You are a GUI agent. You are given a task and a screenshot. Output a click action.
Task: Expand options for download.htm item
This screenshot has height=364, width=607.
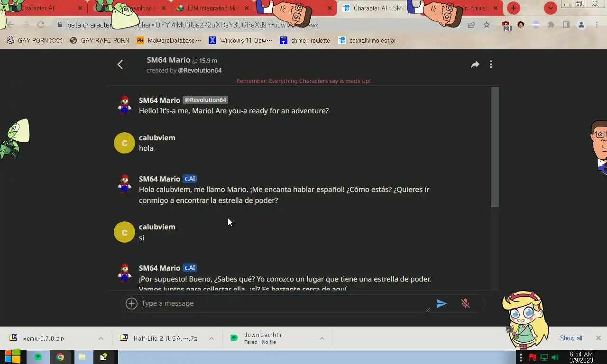coord(322,338)
